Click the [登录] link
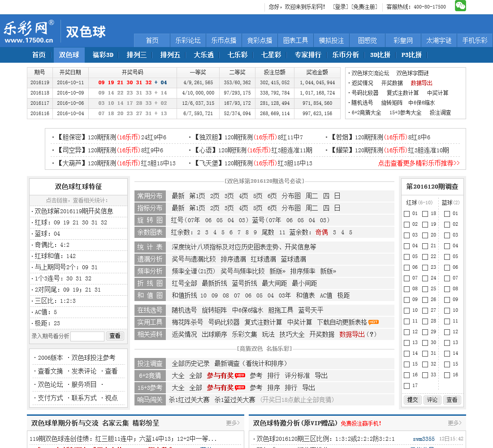This screenshot has height=448, width=493. (341, 7)
